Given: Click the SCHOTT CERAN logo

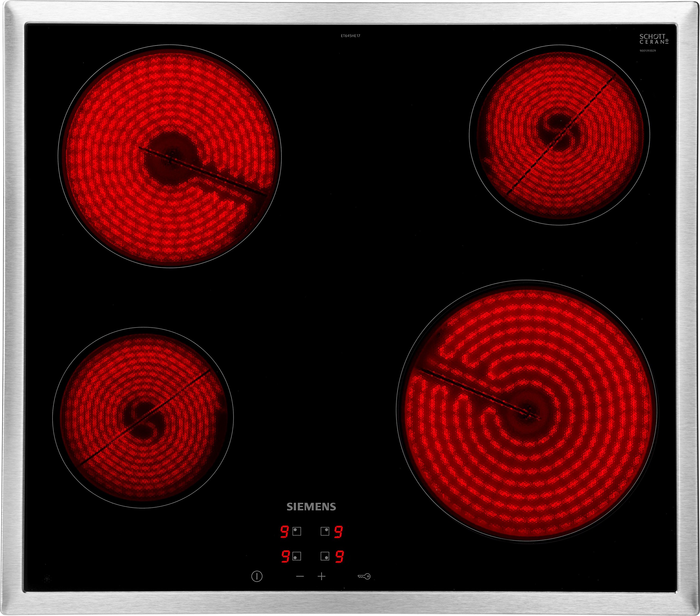Looking at the screenshot, I should coord(654,39).
